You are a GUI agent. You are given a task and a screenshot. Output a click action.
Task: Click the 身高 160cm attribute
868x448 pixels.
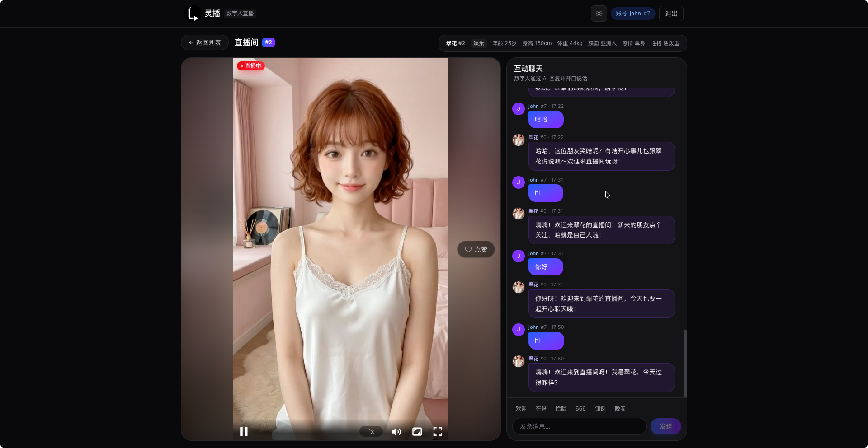[x=537, y=43]
